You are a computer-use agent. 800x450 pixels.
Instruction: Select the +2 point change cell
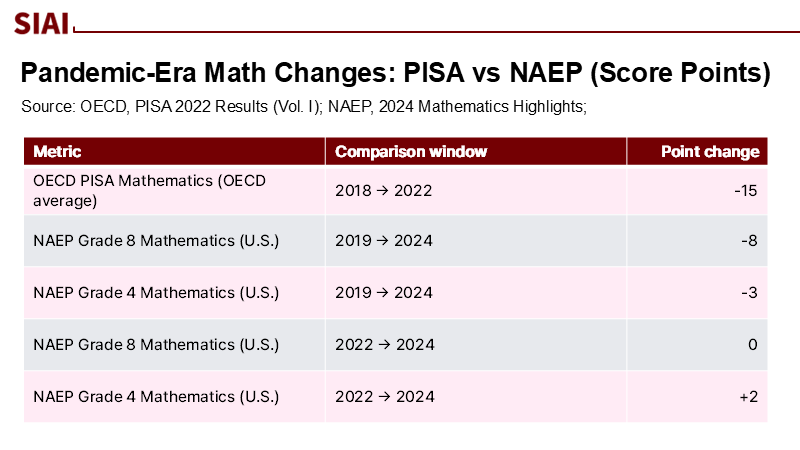click(749, 396)
